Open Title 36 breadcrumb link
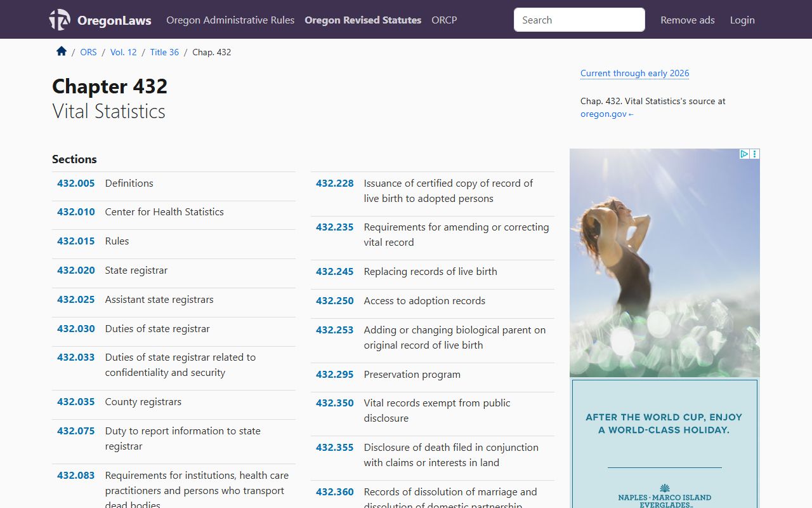 164,52
